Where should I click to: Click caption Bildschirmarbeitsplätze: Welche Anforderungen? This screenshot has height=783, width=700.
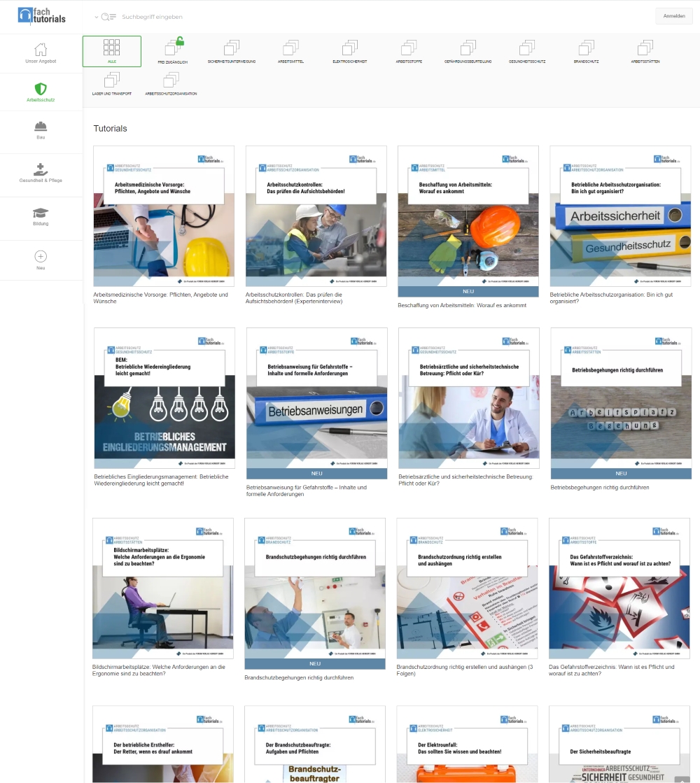point(159,670)
